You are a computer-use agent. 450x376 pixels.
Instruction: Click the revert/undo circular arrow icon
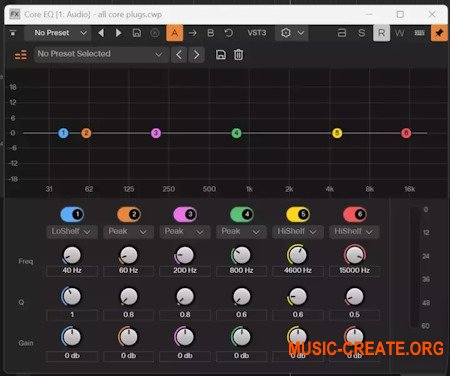[x=229, y=33]
